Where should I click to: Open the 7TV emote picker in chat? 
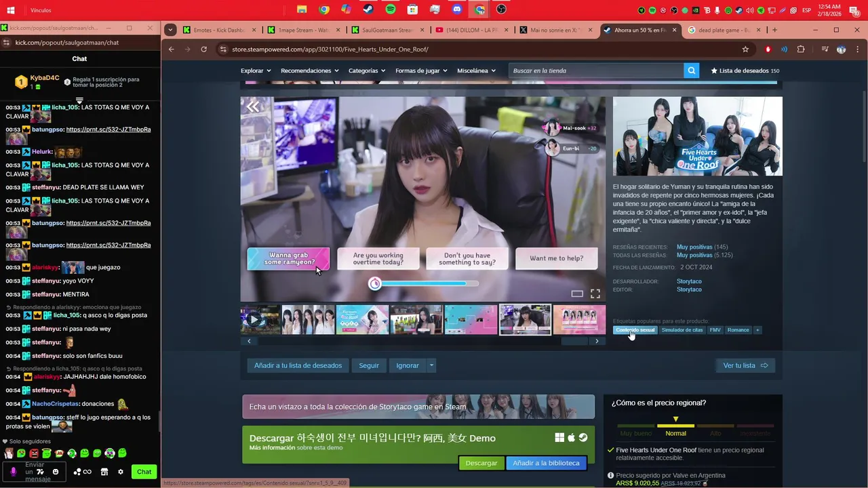(x=40, y=472)
